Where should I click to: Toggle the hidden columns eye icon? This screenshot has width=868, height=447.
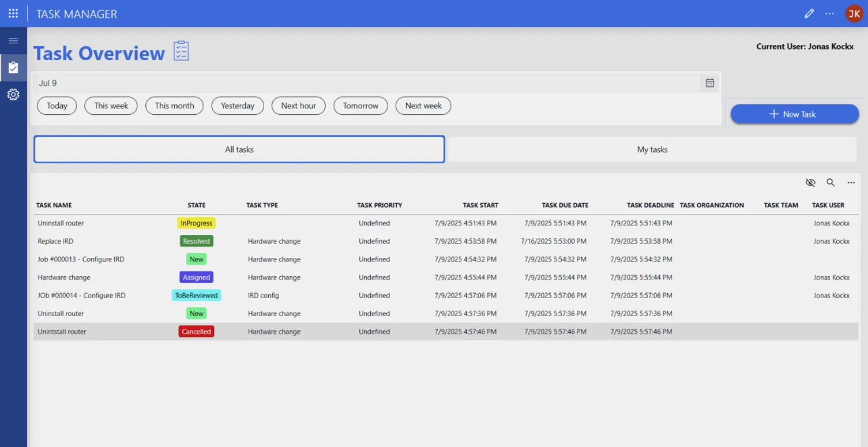[x=810, y=182]
